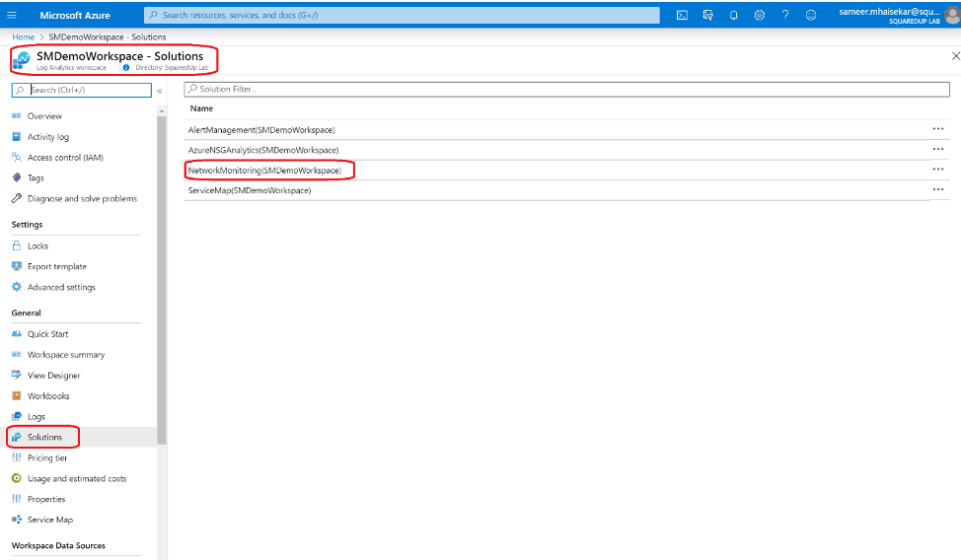Click the help question mark icon
The image size is (961, 560).
784,15
